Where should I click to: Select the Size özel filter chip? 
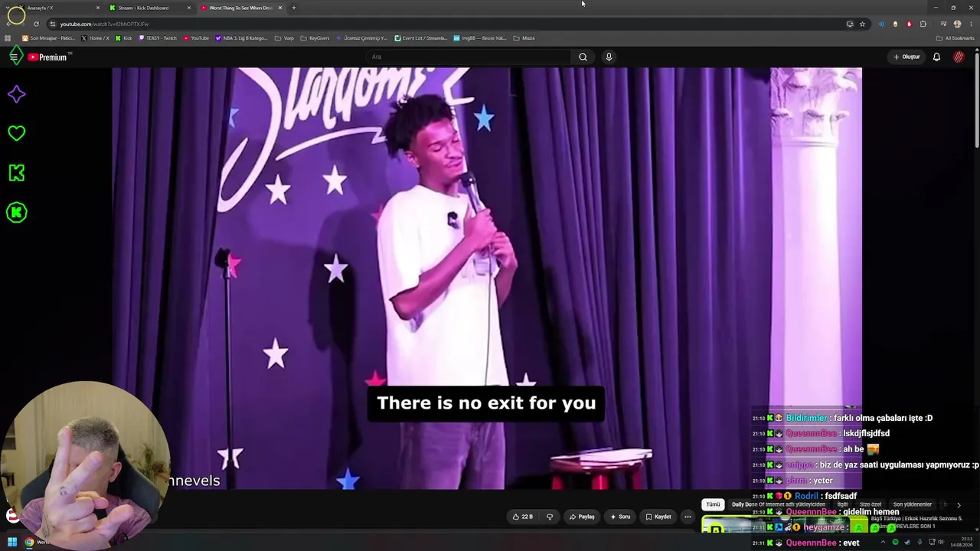tap(871, 504)
